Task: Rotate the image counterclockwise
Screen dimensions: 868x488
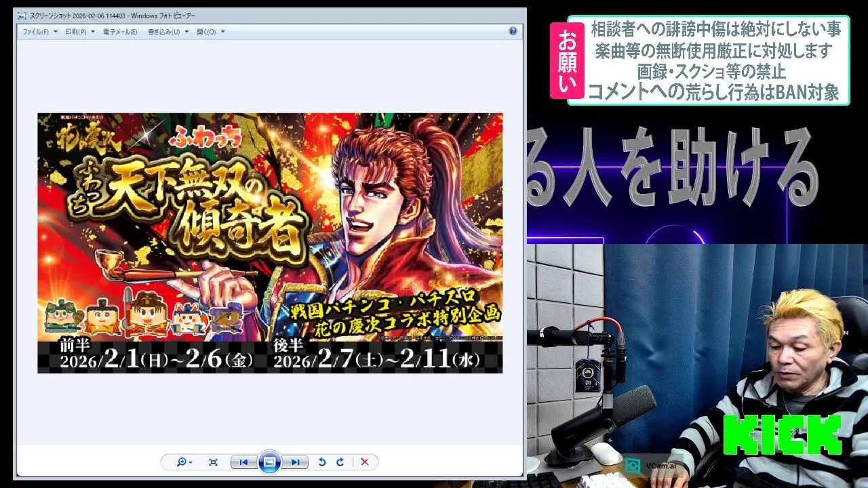Action: pos(322,462)
